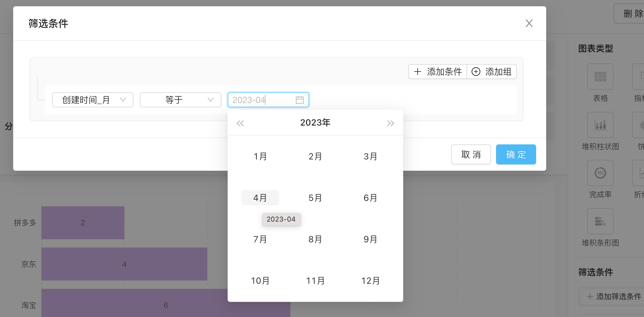Image resolution: width=644 pixels, height=317 pixels.
Task: Go to next year with double-right arrow
Action: pos(390,123)
